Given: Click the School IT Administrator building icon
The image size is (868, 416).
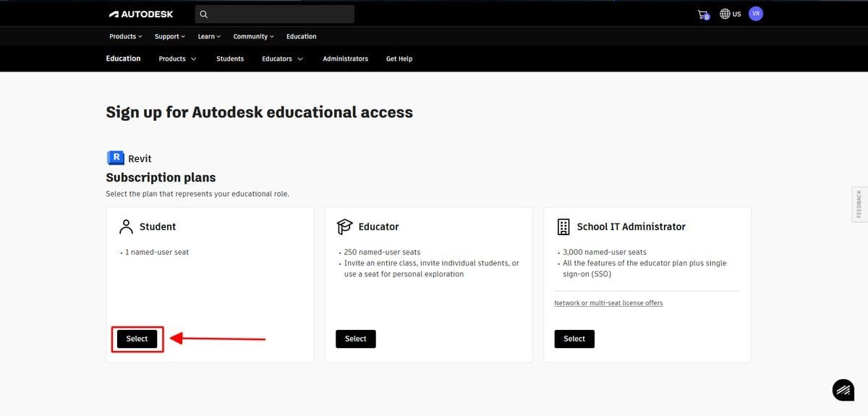Looking at the screenshot, I should [x=563, y=226].
